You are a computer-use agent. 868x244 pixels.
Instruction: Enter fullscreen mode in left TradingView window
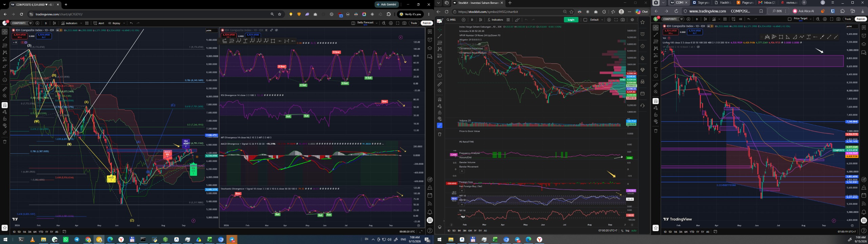pyautogui.click(x=398, y=23)
